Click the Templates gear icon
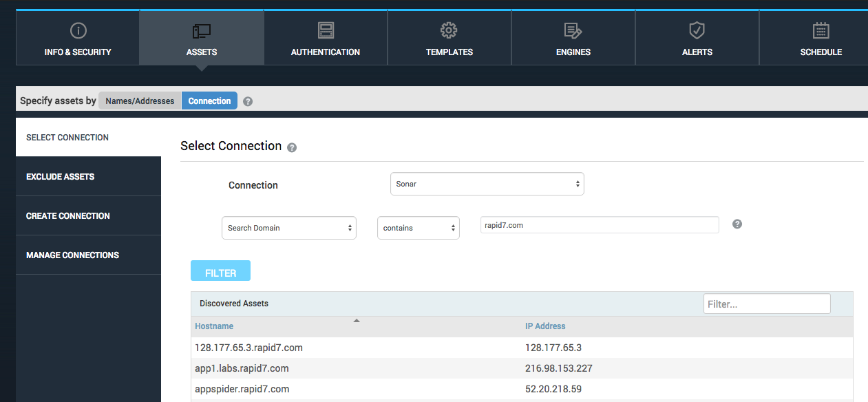Image resolution: width=868 pixels, height=402 pixels. point(449,30)
